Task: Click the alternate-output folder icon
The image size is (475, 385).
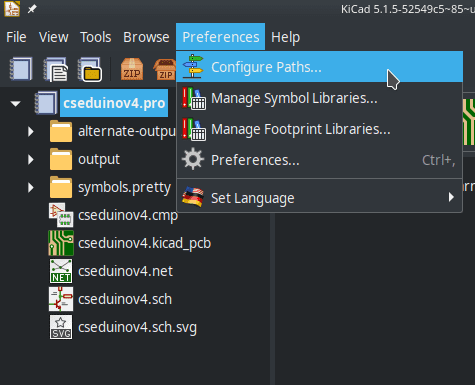Action: point(61,131)
